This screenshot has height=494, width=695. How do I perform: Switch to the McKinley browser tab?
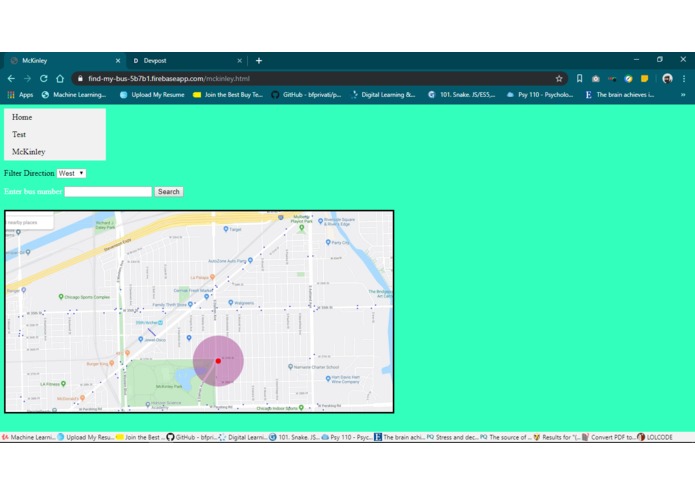[x=64, y=61]
